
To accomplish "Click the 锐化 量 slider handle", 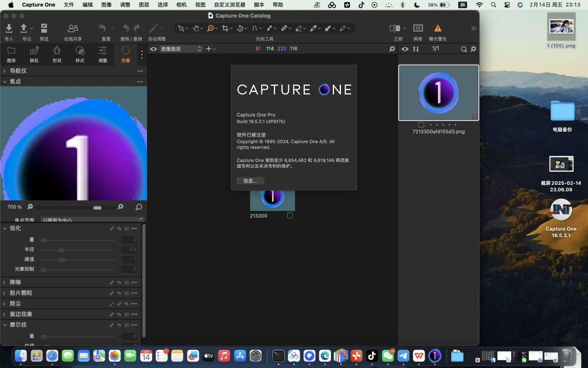I will coord(44,240).
